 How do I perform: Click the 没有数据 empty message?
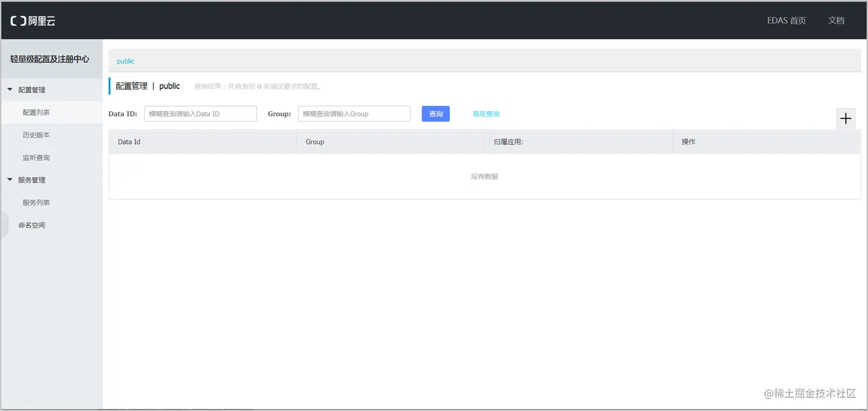(x=485, y=176)
